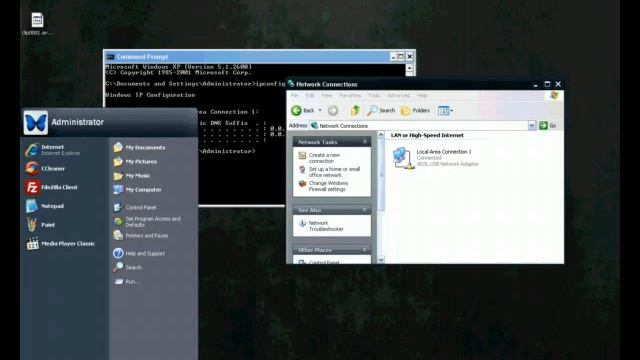Open My Documents folder
640x360 pixels.
pos(140,147)
